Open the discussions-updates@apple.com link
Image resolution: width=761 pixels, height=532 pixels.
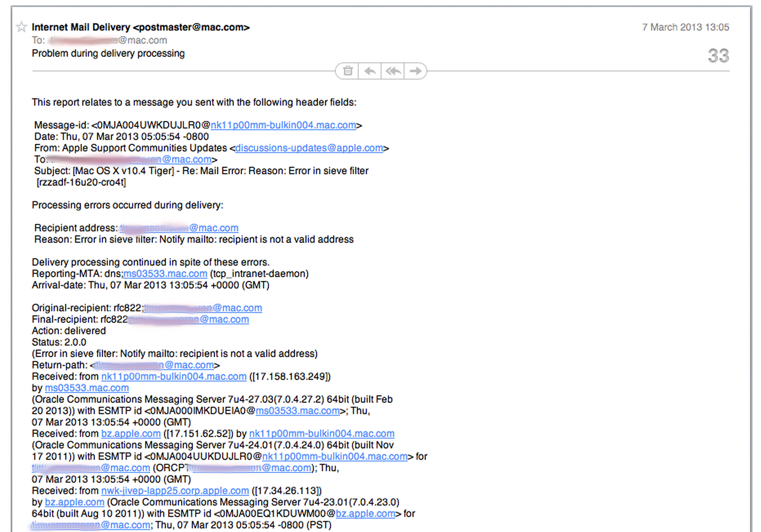pyautogui.click(x=309, y=148)
